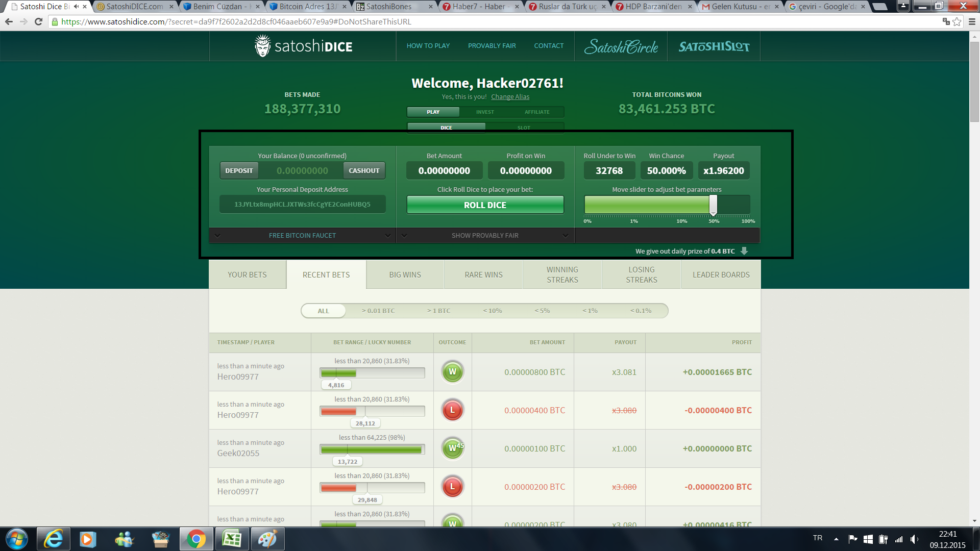Screen dimensions: 980x551
Task: Open the SatoshiCircle logo link
Action: pyautogui.click(x=621, y=46)
